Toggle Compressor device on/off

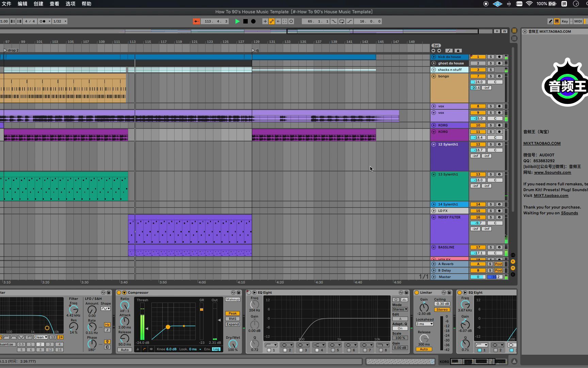coord(119,292)
